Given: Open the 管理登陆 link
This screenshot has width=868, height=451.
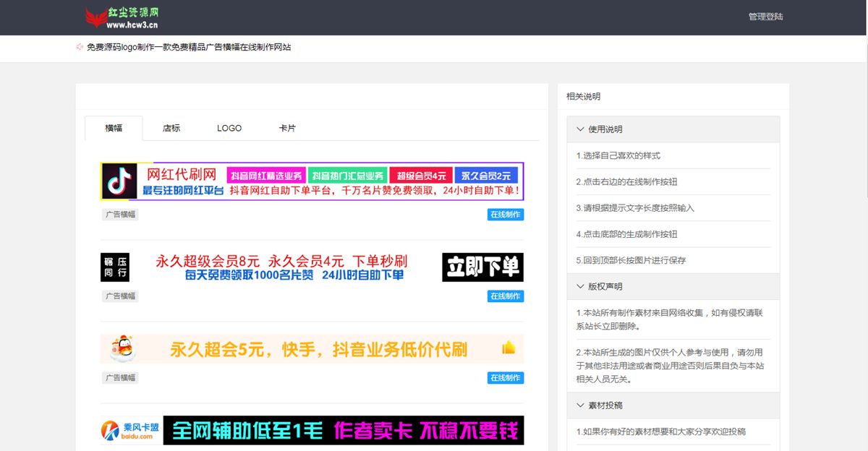Looking at the screenshot, I should (765, 17).
